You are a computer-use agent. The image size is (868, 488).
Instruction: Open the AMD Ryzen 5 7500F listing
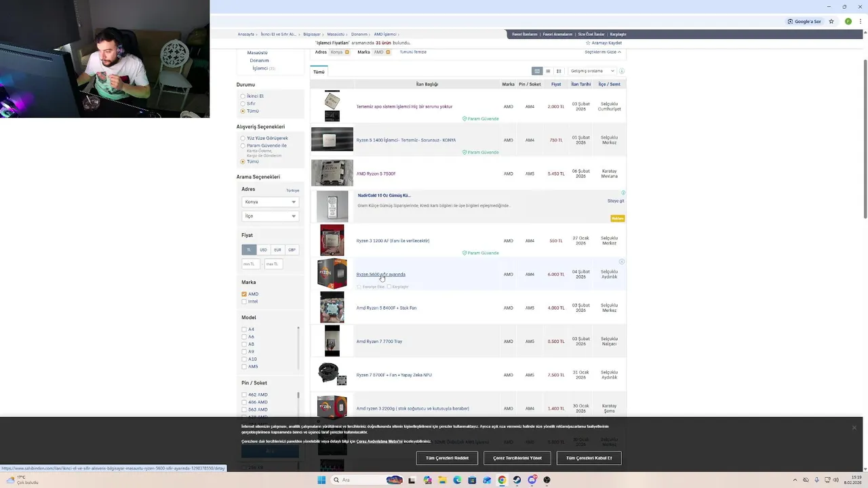(376, 174)
